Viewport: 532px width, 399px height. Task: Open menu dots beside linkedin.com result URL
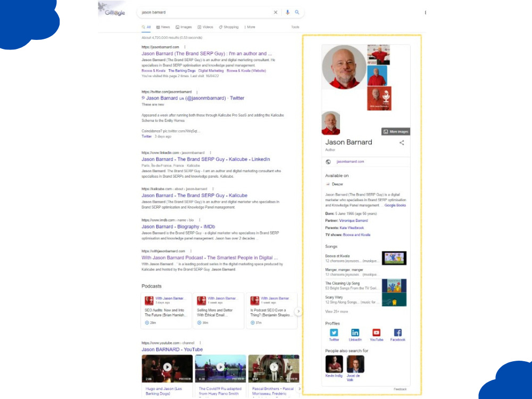click(x=210, y=153)
